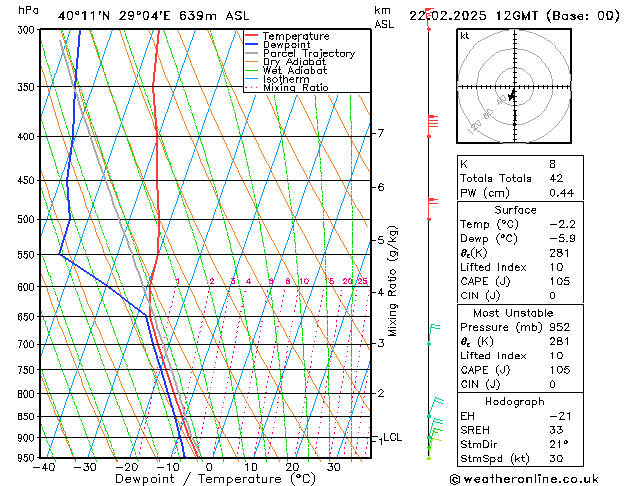Click the green wind barb near 850 hPa
The image size is (629, 486).
(436, 407)
